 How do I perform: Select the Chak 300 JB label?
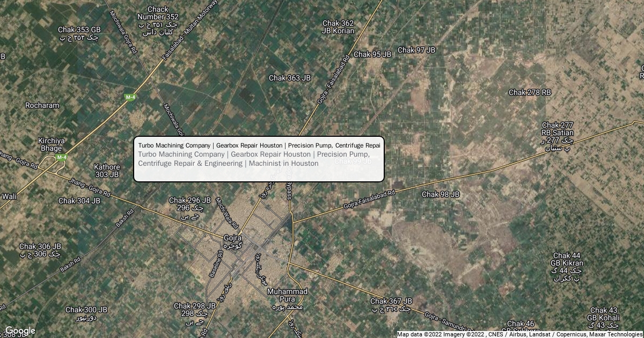pos(86,314)
